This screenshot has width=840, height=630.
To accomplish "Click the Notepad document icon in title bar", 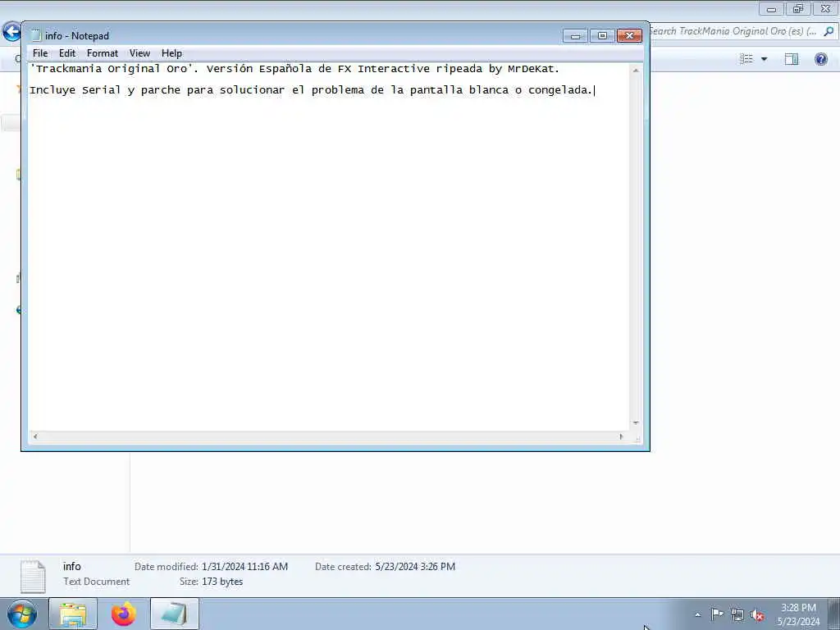I will (x=36, y=35).
